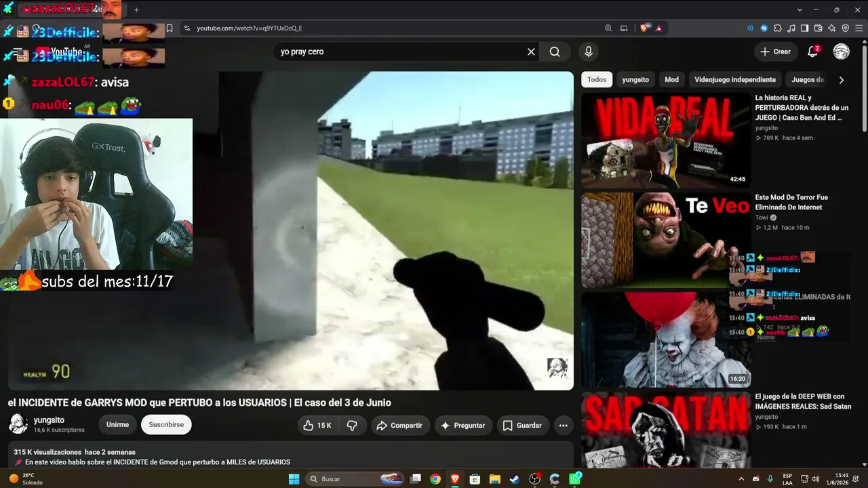Click the video player frame
The height and width of the screenshot is (488, 868).
(x=290, y=230)
